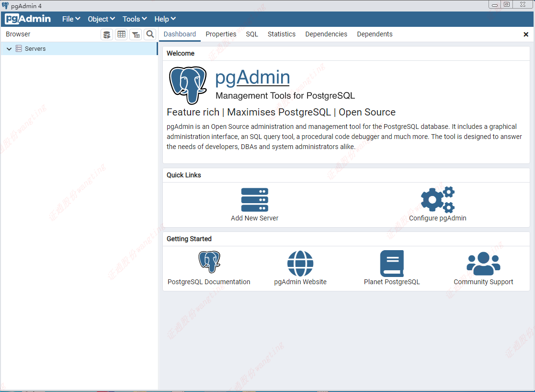The width and height of the screenshot is (535, 392).
Task: Select the Servers row in the Browser tree
Action: 79,49
